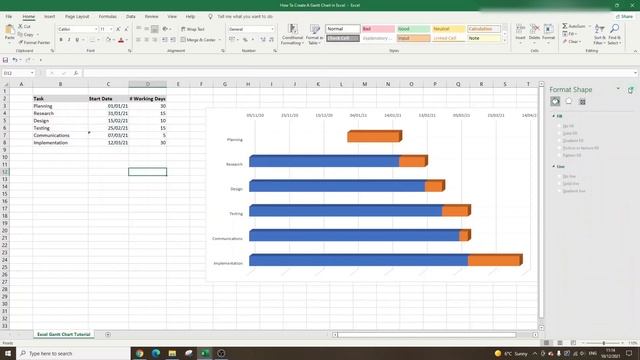Add a new sheet with plus button
The height and width of the screenshot is (360, 640).
108,335
